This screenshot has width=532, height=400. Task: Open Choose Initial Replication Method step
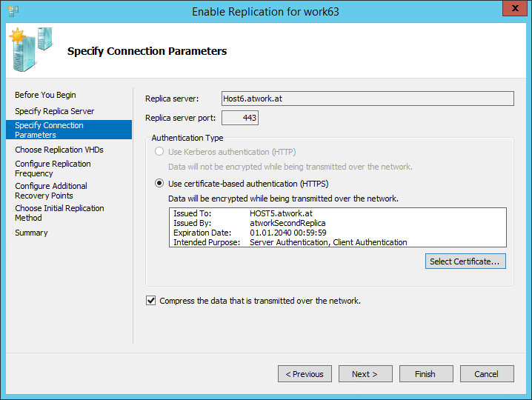click(x=59, y=213)
